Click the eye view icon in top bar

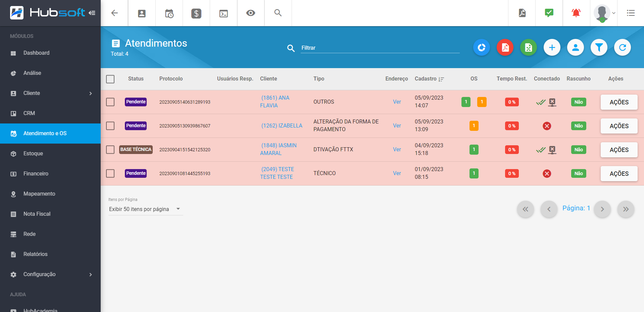point(251,13)
